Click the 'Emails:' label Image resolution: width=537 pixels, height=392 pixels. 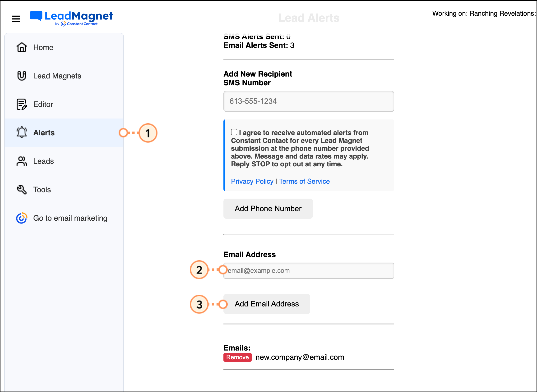click(x=237, y=348)
